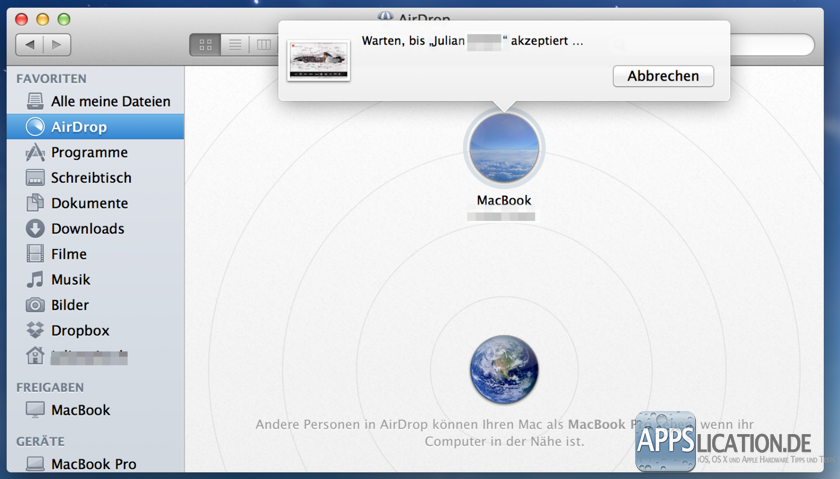
Task: Open Schreibtisch folder in sidebar
Action: click(x=96, y=178)
